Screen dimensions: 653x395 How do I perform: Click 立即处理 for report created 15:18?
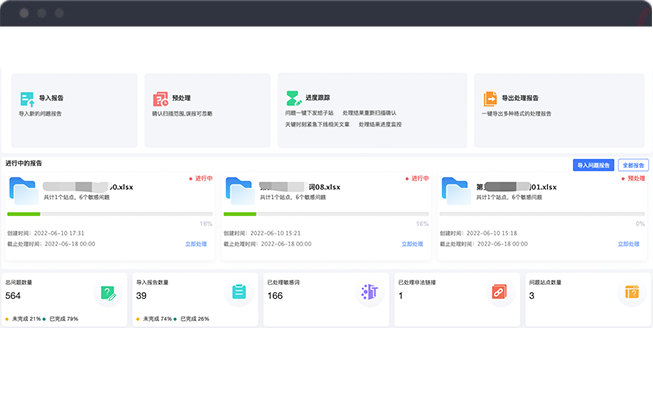tap(628, 244)
